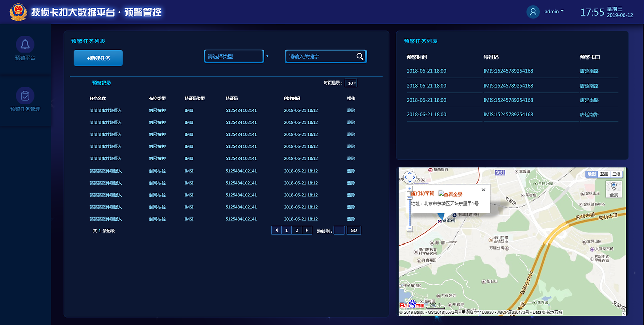
Task: Open 全景 panorama view on the map
Action: click(x=614, y=190)
